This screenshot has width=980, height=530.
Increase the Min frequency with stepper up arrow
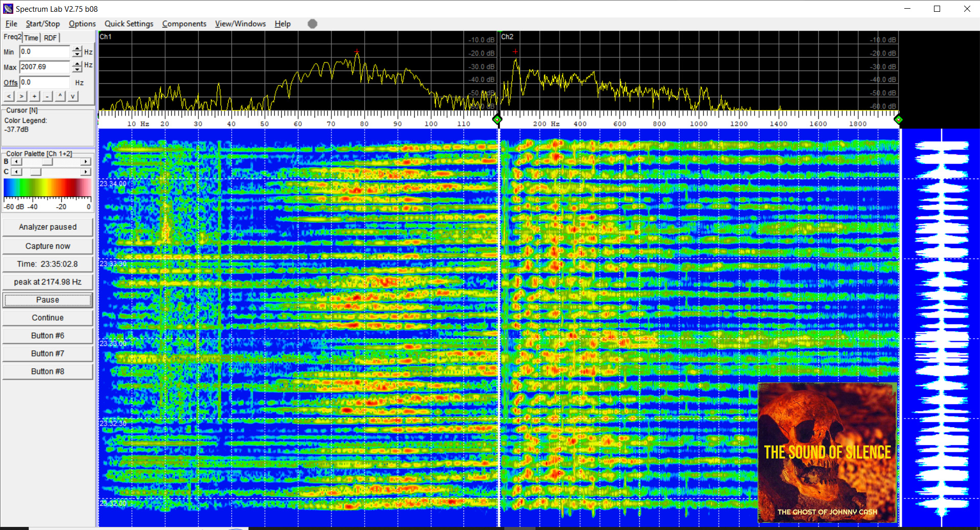pyautogui.click(x=77, y=49)
